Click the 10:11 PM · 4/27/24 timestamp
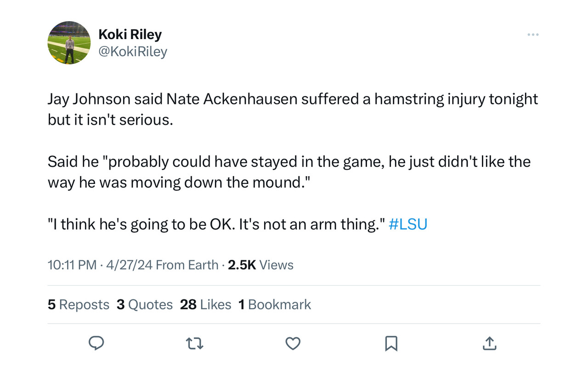 coord(100,265)
